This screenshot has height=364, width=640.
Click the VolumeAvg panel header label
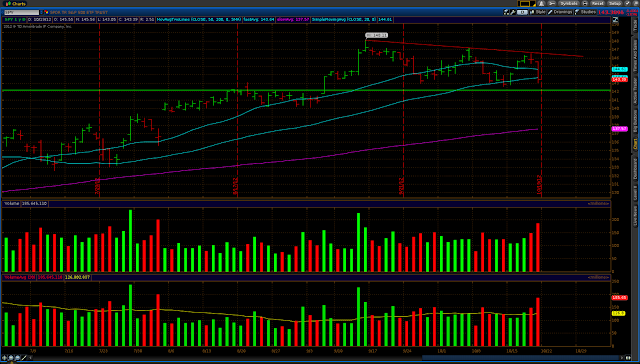coord(20,277)
